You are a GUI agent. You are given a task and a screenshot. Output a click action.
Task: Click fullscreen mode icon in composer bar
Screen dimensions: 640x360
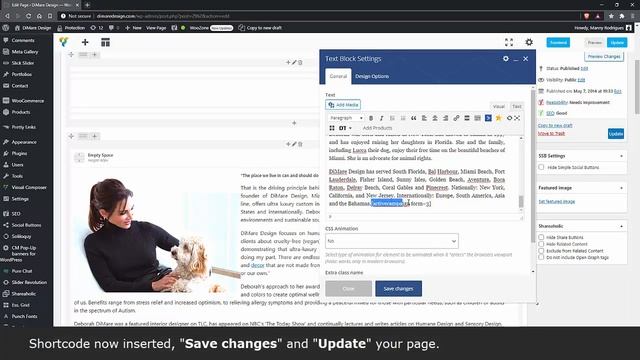point(509,42)
